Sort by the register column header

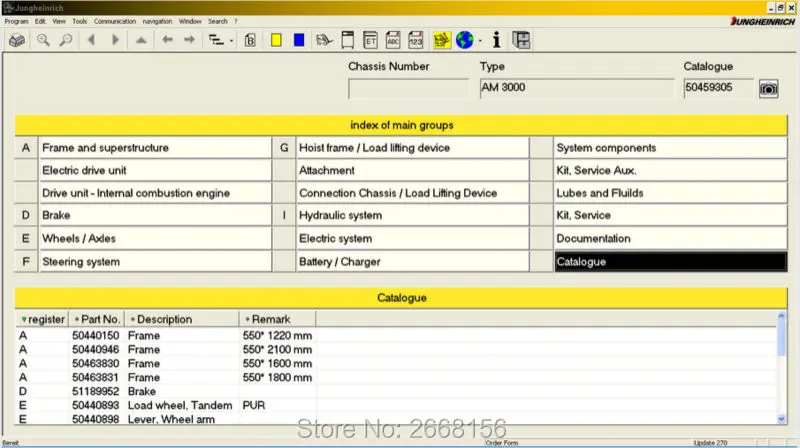coord(42,319)
